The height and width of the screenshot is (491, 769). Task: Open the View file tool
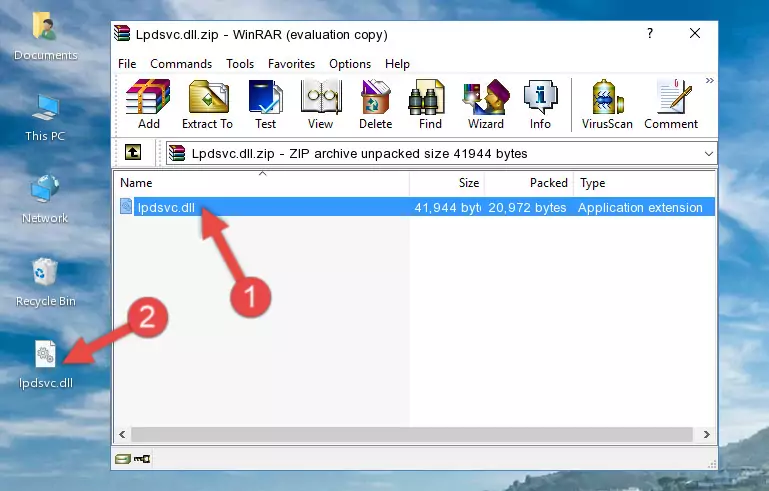(321, 104)
